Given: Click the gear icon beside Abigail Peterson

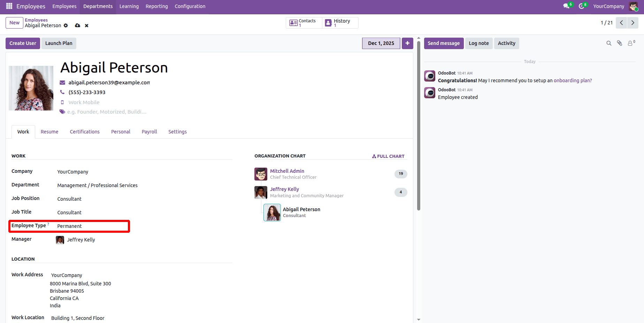Looking at the screenshot, I should pos(66,25).
